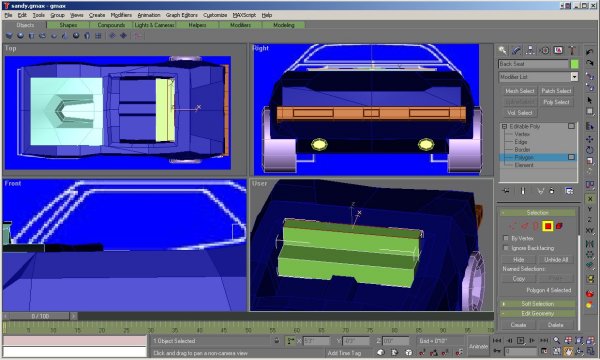Enable the By Vertex checkbox
The width and height of the screenshot is (600, 360).
[506, 238]
